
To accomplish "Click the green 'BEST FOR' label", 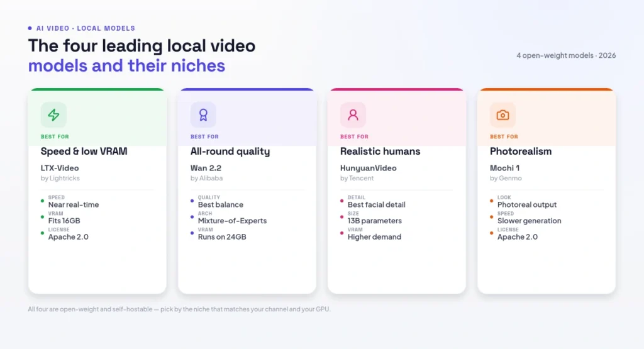I will 55,136.
